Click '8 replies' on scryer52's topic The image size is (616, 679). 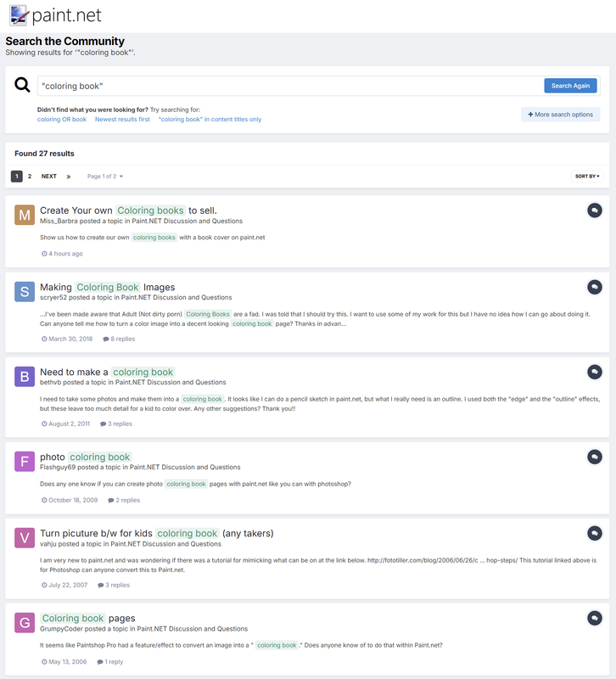point(119,339)
